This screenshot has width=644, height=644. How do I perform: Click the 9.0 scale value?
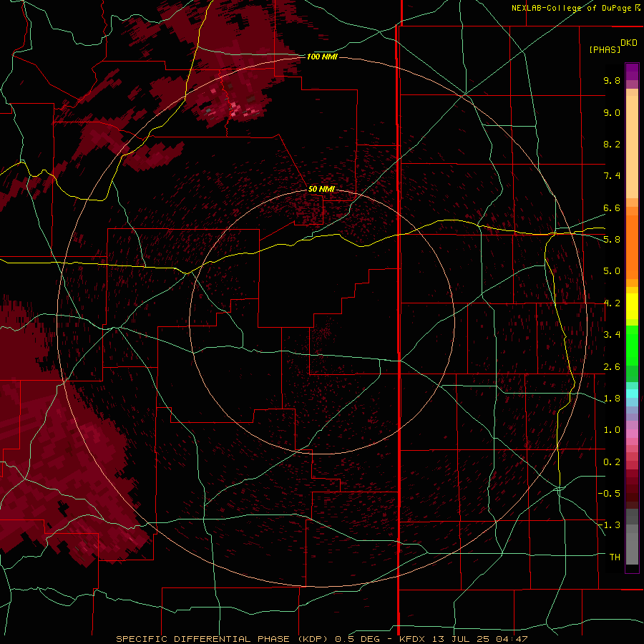pos(612,112)
